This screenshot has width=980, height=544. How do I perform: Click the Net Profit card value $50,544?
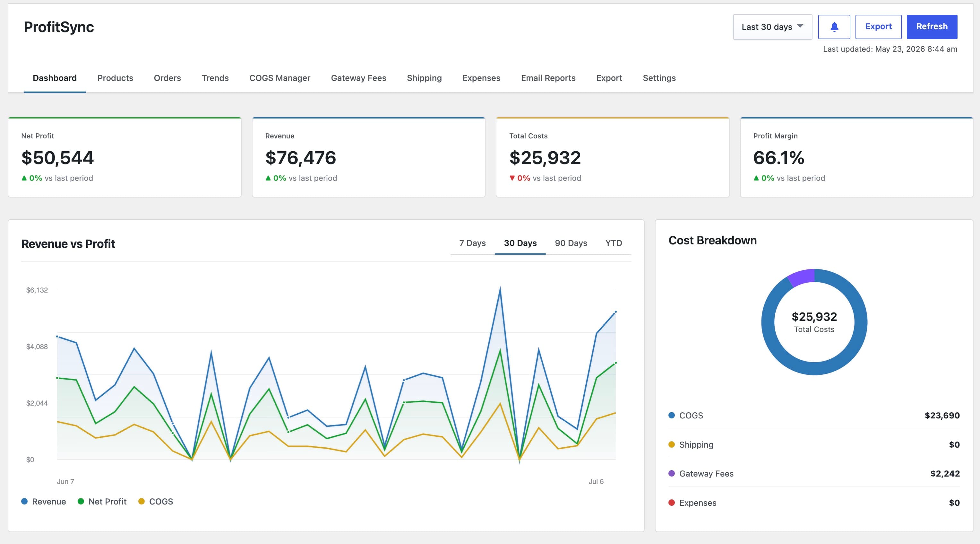coord(57,158)
